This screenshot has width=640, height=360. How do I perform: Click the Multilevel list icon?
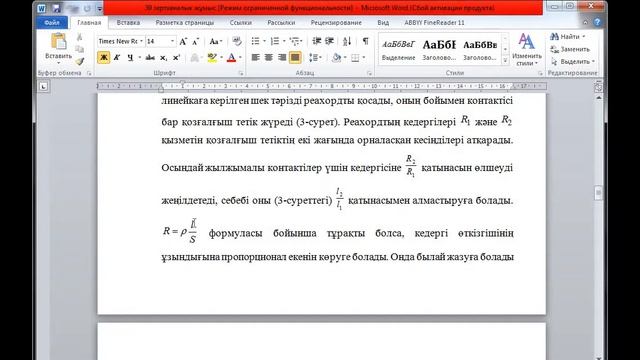point(294,41)
